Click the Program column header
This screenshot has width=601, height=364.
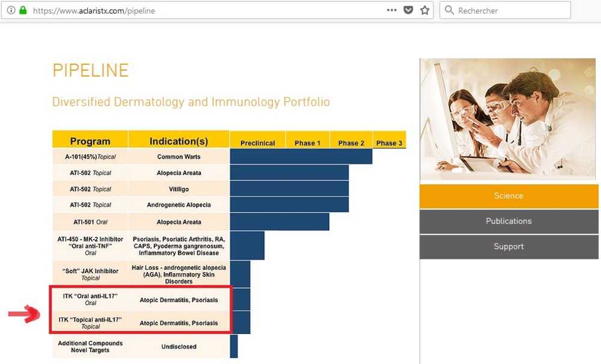coord(90,141)
